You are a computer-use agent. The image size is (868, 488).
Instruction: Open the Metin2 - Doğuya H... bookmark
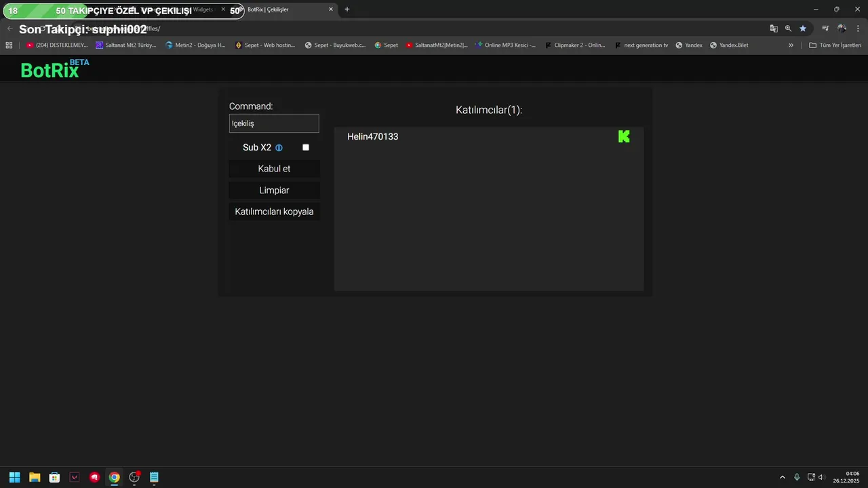(x=195, y=45)
